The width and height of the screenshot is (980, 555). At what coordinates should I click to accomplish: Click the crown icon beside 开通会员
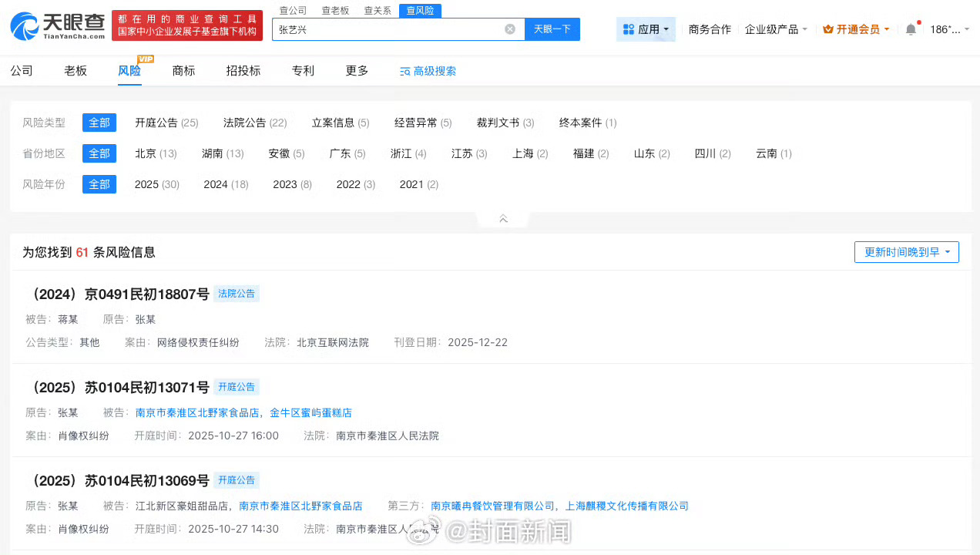tap(827, 28)
